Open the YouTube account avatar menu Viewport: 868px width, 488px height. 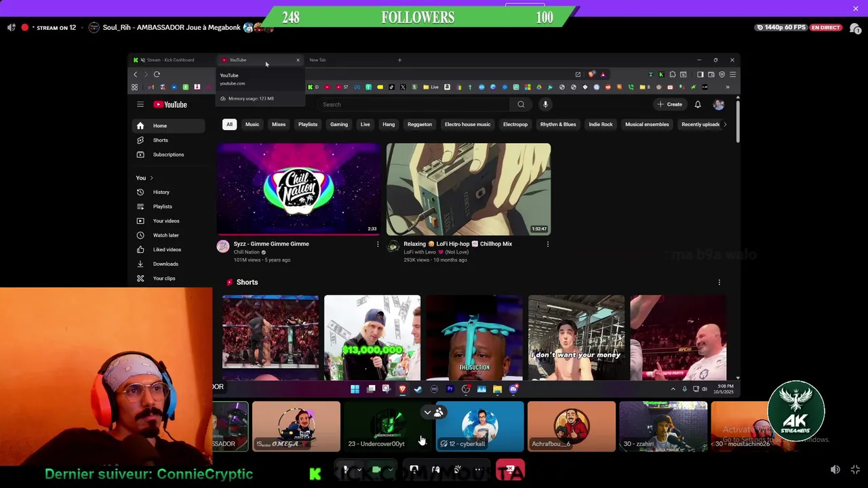(719, 104)
